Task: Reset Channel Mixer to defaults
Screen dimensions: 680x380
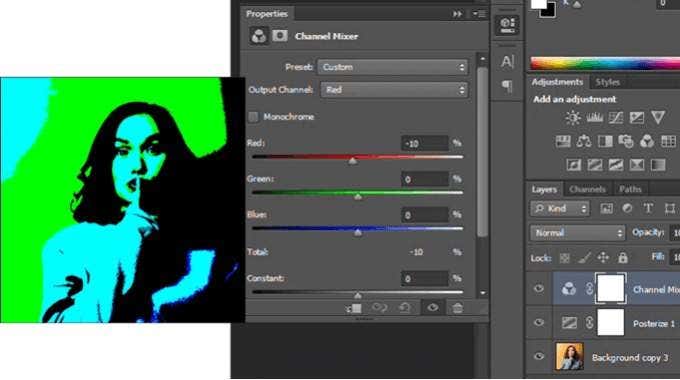Action: click(405, 308)
